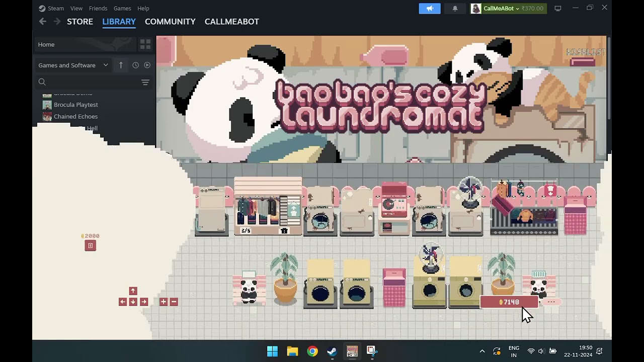Select Brocula Playtest in the library list
Image resolution: width=644 pixels, height=362 pixels.
point(70,105)
